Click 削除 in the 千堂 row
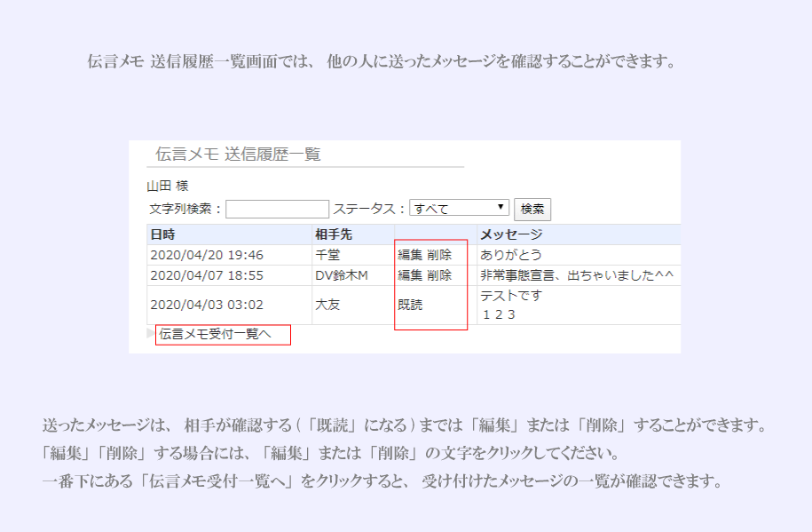 (439, 255)
